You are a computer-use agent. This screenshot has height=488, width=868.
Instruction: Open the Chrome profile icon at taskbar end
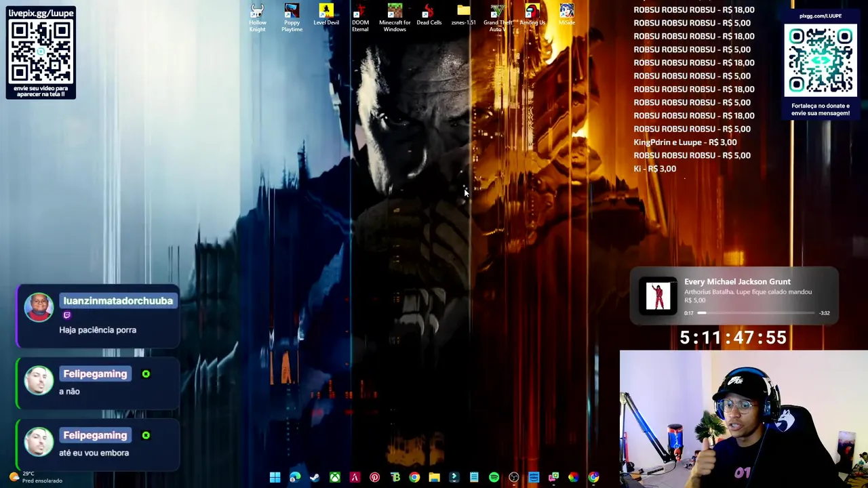(x=593, y=477)
